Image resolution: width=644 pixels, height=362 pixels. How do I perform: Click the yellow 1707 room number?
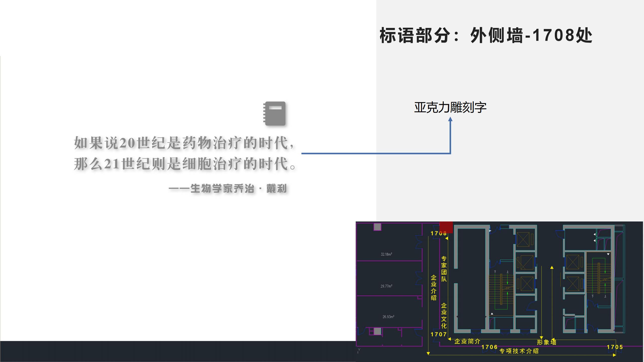click(x=438, y=334)
